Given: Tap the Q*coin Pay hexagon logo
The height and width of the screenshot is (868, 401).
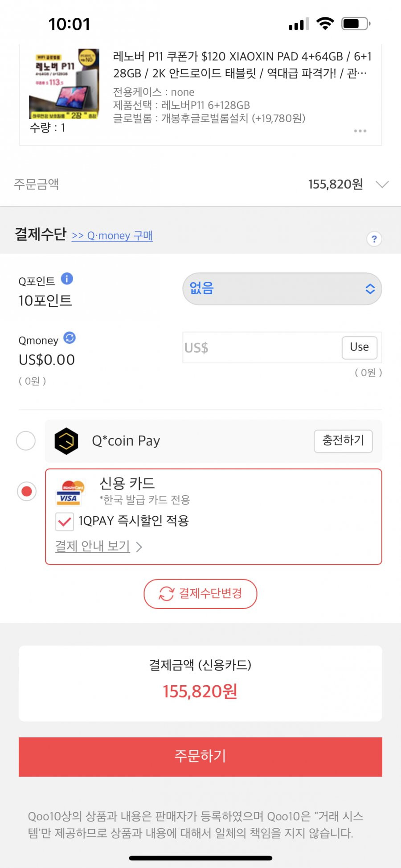Looking at the screenshot, I should click(66, 441).
